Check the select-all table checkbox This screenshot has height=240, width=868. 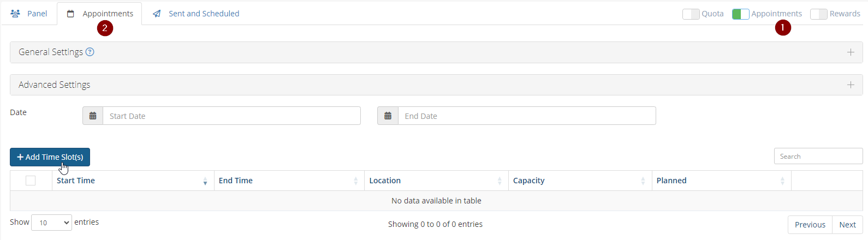tap(31, 181)
